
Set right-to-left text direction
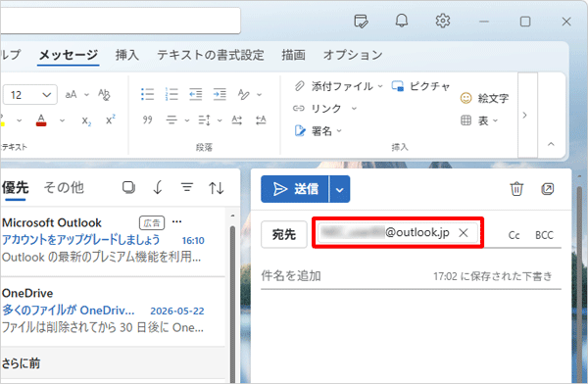(261, 120)
